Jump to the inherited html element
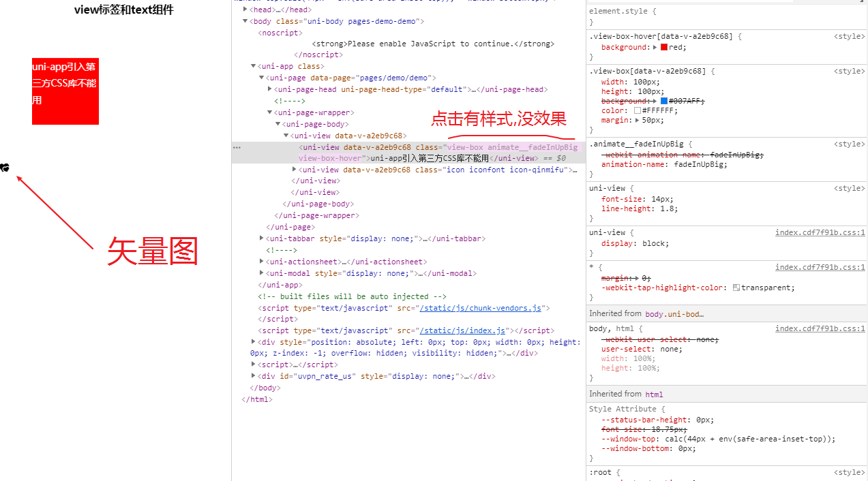Viewport: 868px width, 481px height. click(x=654, y=394)
